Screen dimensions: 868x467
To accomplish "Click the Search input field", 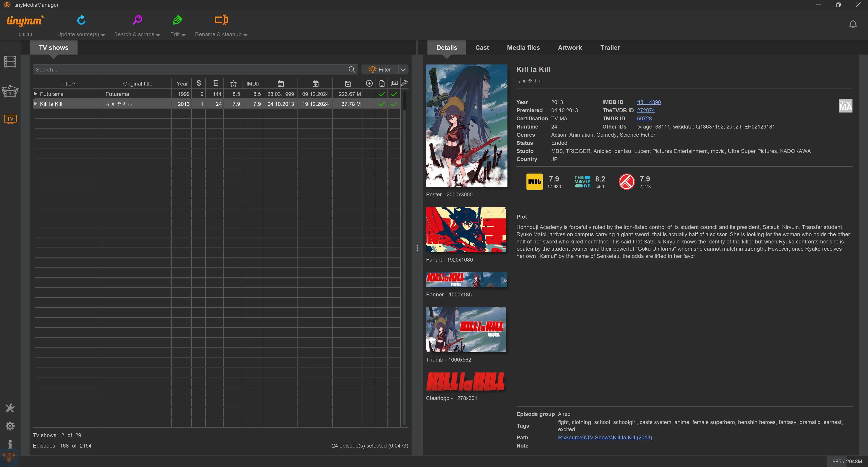I will (x=190, y=69).
